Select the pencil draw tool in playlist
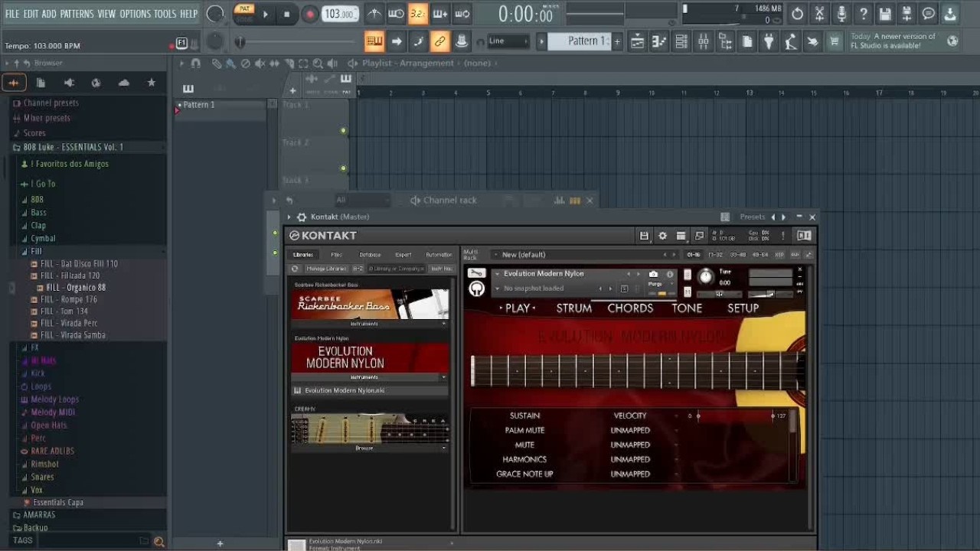 click(x=217, y=64)
